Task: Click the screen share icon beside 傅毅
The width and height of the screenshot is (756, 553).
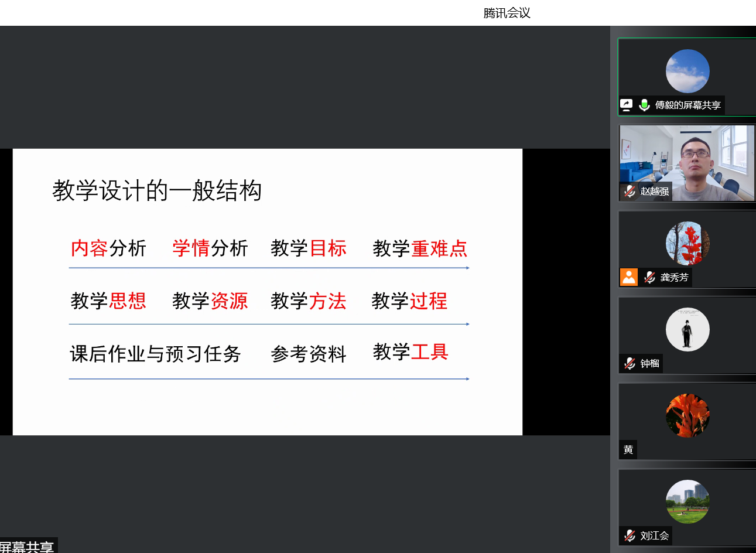Action: click(x=626, y=105)
